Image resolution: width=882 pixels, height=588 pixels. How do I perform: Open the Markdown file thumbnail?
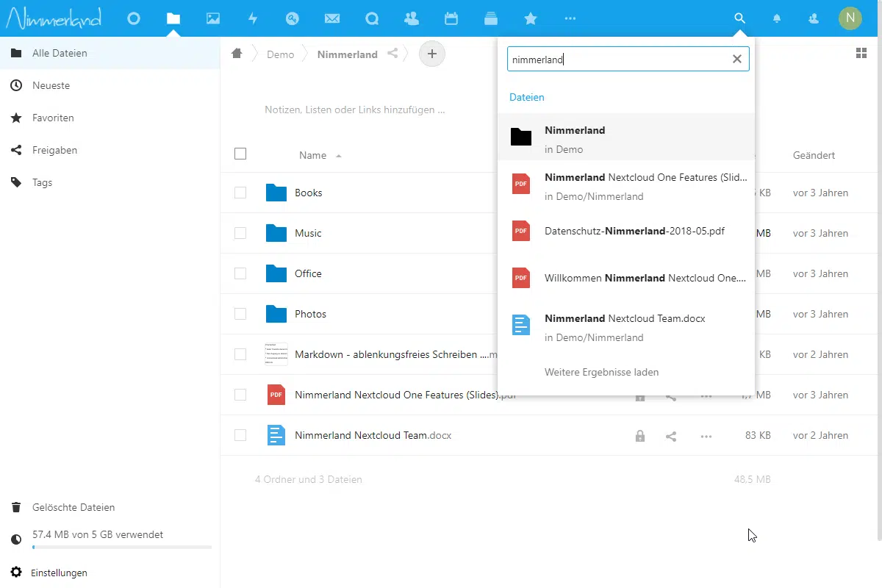[276, 354]
